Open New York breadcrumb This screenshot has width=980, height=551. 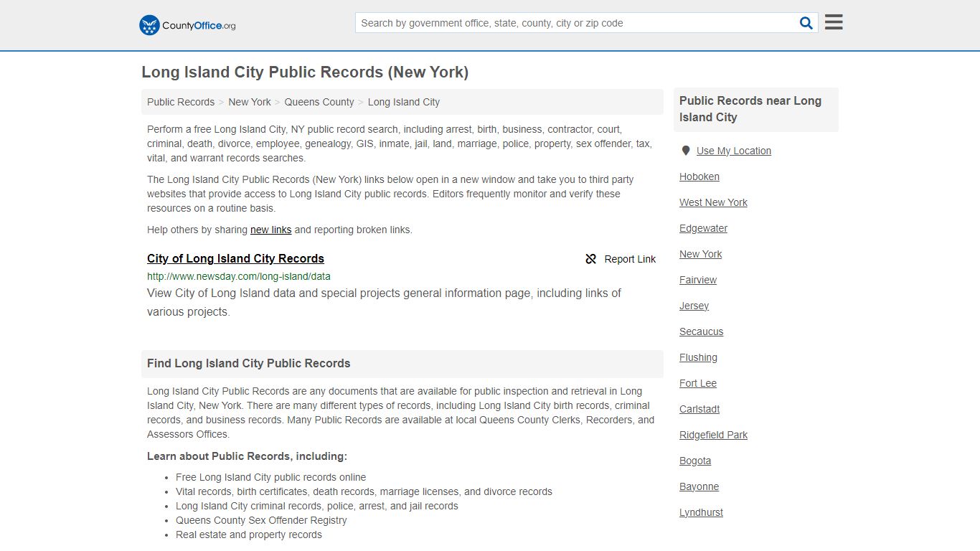250,102
